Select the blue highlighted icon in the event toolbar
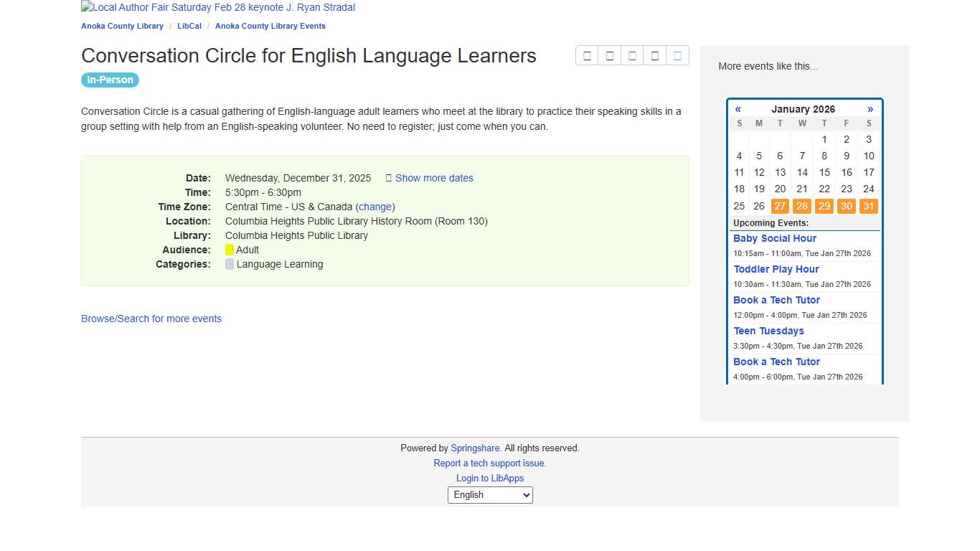The image size is (980, 551). (x=677, y=55)
